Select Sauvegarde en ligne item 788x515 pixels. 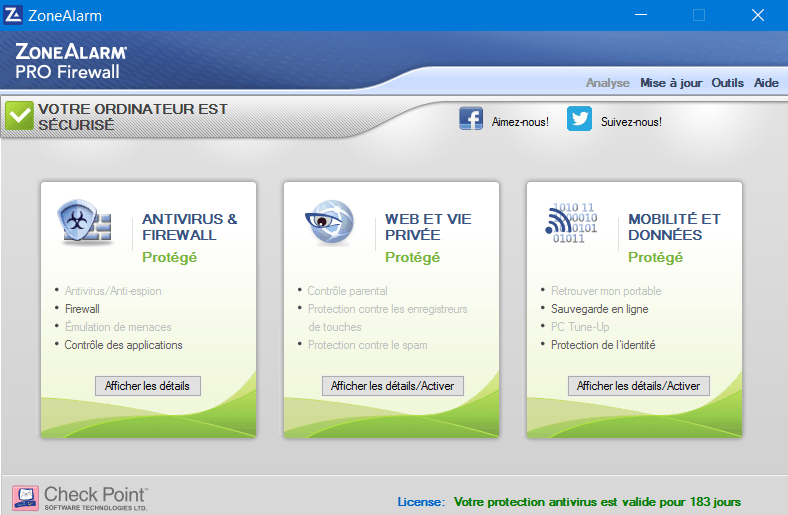tap(600, 309)
